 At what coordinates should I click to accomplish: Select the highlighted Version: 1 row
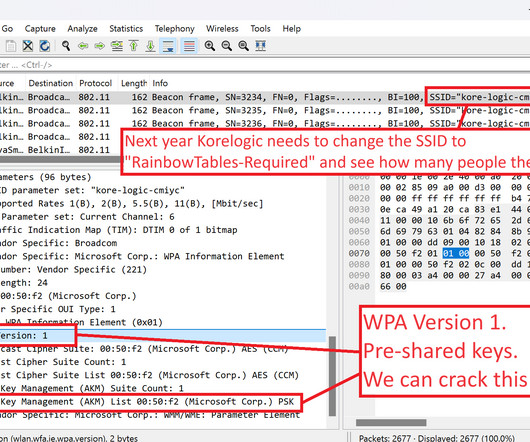[x=162, y=336]
